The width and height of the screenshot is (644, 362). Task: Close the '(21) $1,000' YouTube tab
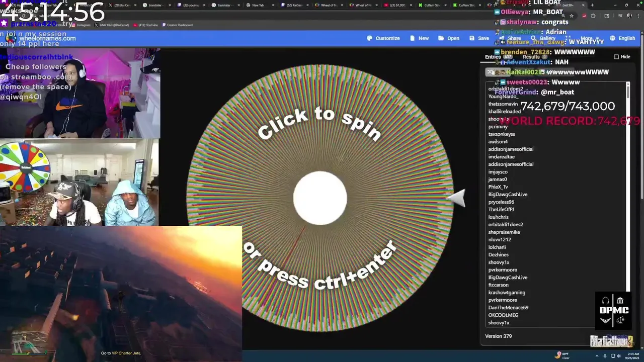pyautogui.click(x=412, y=5)
